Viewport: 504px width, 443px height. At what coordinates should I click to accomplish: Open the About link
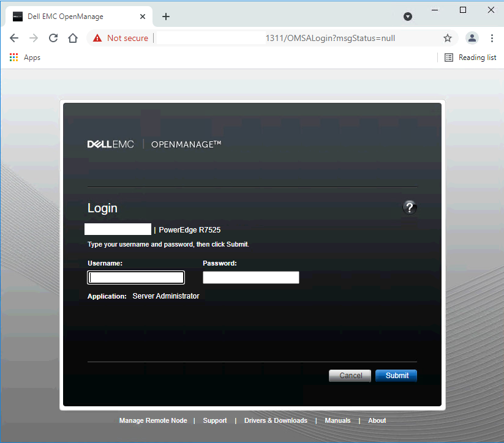point(377,420)
